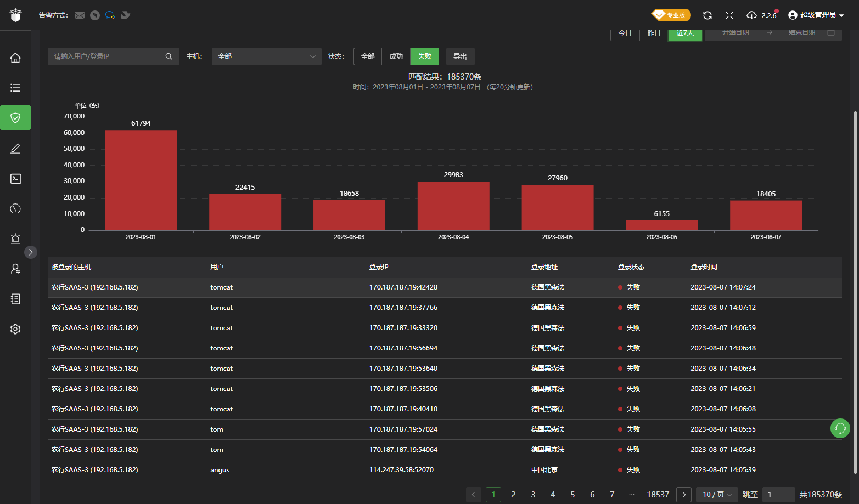The height and width of the screenshot is (504, 859).
Task: Select the 今日 time range
Action: pyautogui.click(x=625, y=33)
